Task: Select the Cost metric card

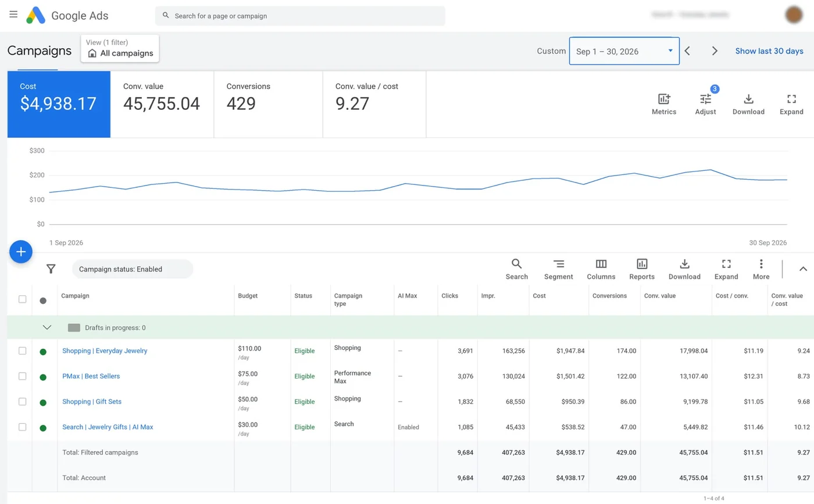Action: coord(59,105)
